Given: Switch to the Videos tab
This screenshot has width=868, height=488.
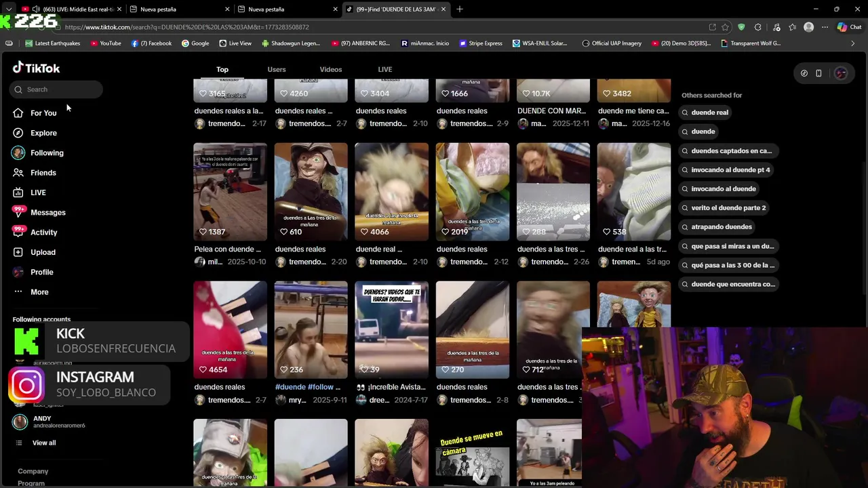Looking at the screenshot, I should [331, 69].
